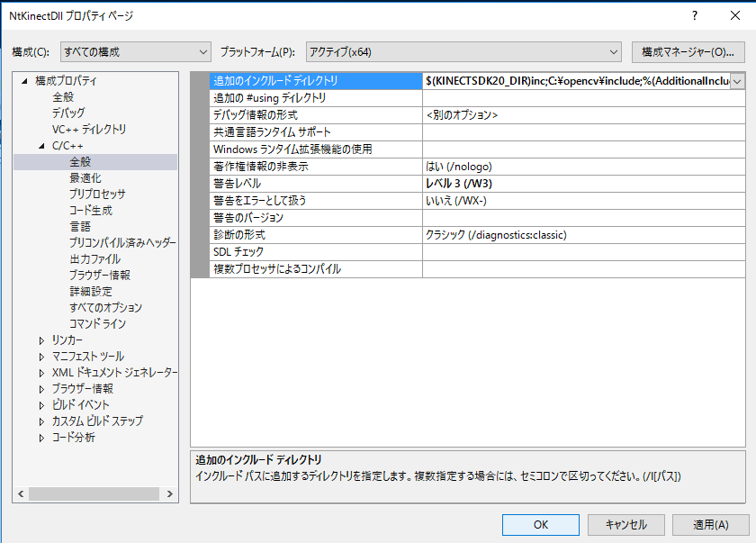Expand the リンカー tree node
This screenshot has height=543, width=756.
coord(41,340)
